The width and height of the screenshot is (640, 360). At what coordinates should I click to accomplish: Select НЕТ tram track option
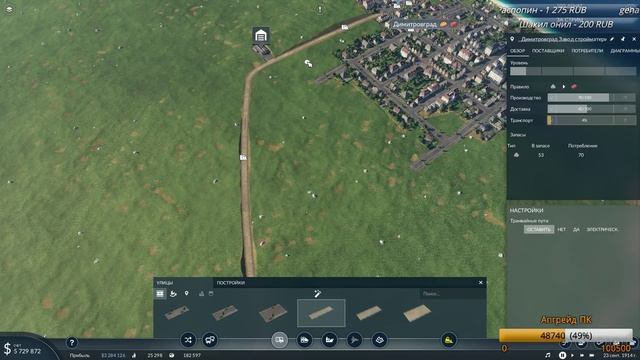pos(562,229)
